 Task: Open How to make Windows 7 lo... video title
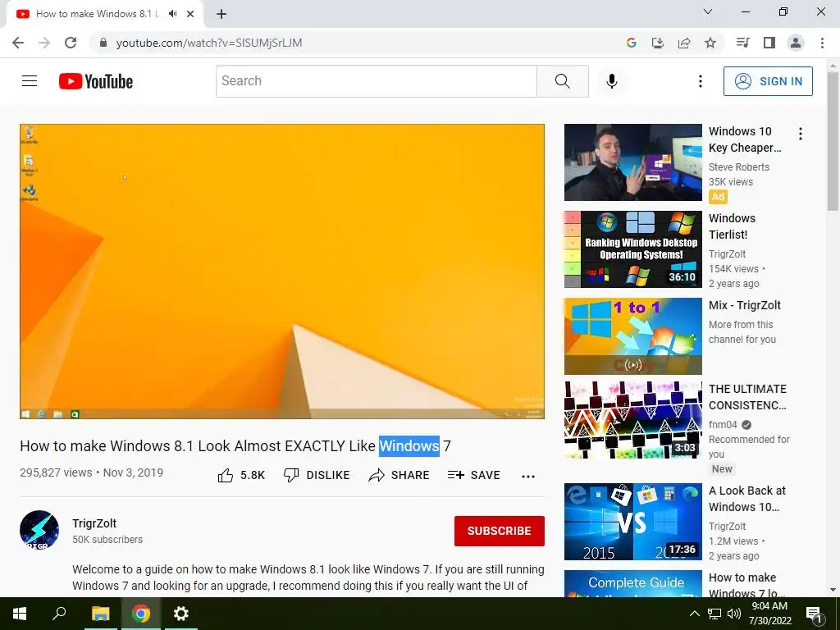(x=746, y=585)
